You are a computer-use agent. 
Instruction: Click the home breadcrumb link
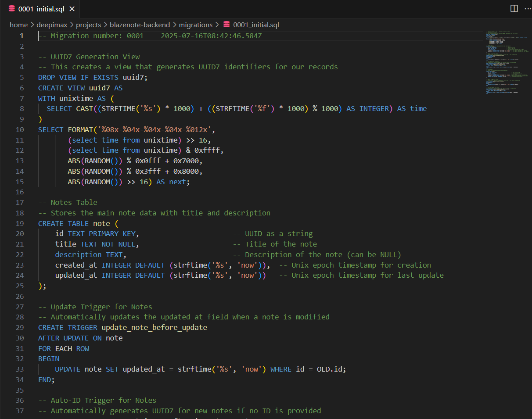click(19, 25)
